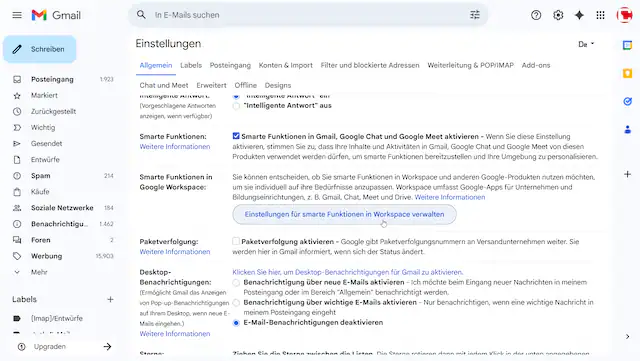Select Benachrichtigung über neue E-Mails radio

point(236,283)
